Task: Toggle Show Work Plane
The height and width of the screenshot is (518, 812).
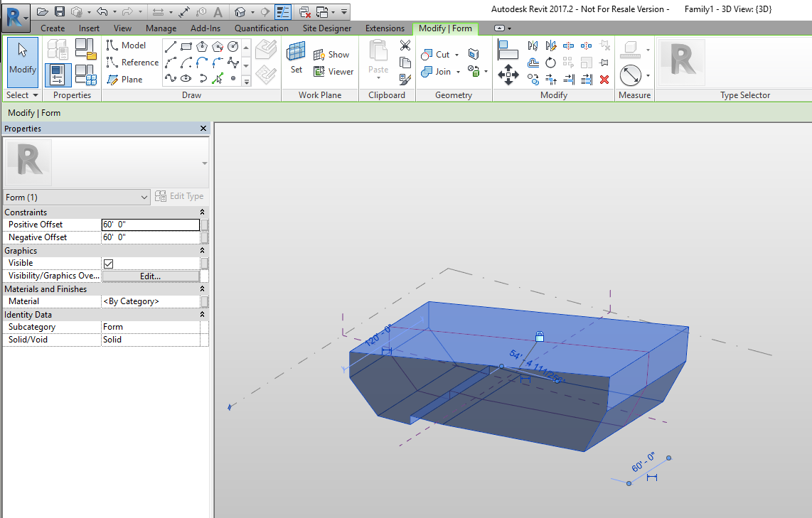Action: click(x=333, y=54)
